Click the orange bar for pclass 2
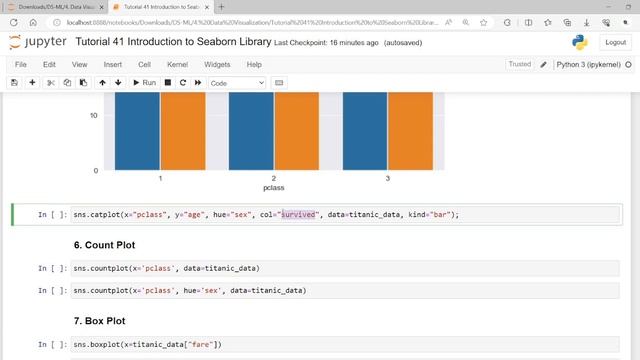The height and width of the screenshot is (360, 640). [x=297, y=131]
